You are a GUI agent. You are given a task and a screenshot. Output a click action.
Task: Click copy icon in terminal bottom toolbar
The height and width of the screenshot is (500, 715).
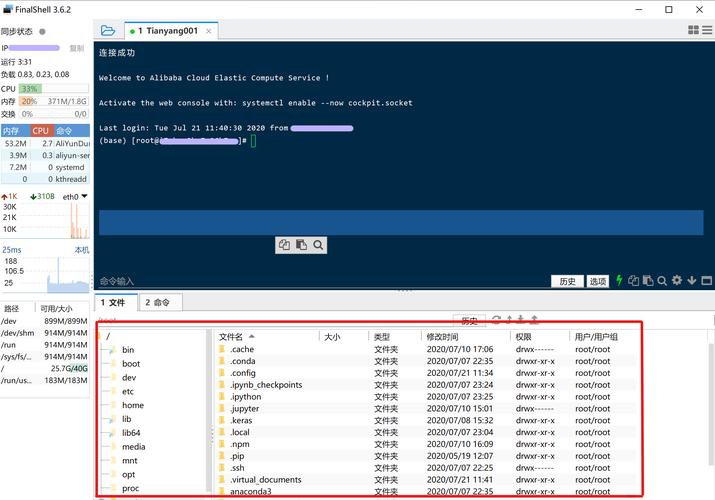point(633,280)
